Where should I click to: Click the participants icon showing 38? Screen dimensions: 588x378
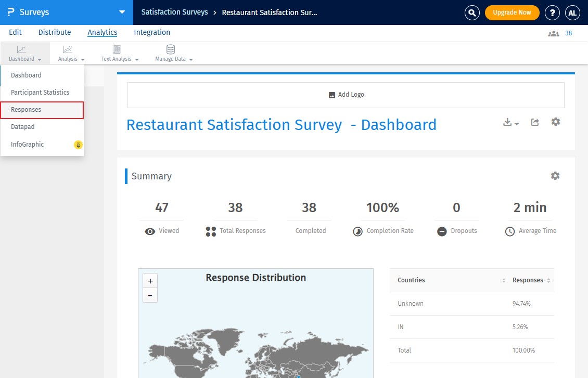[x=554, y=33]
